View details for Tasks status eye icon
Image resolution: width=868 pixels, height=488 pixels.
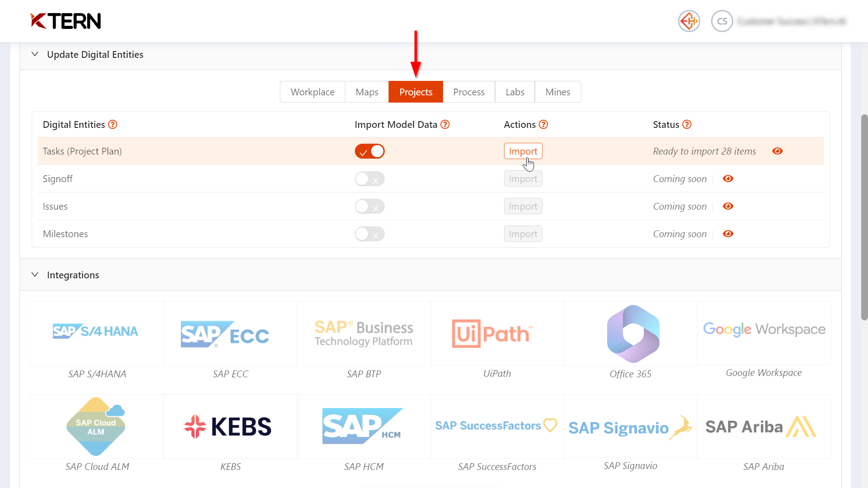click(777, 151)
